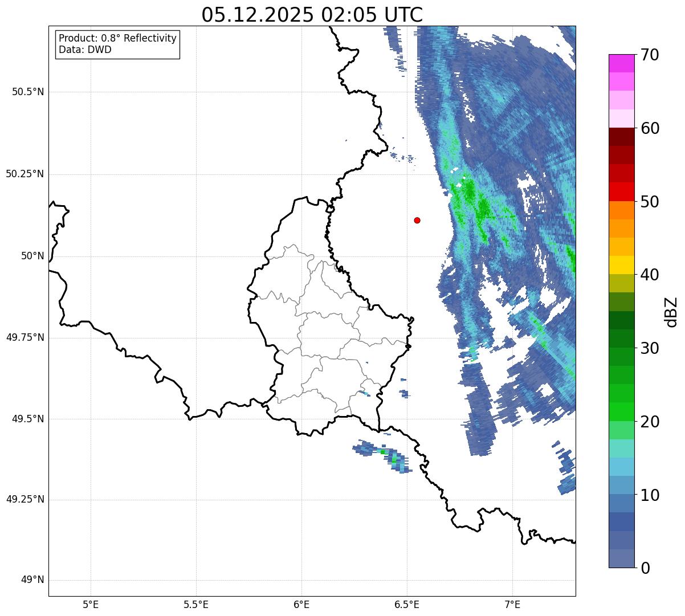Click the 49°N latitude label
This screenshot has height=616, width=685.
(32, 580)
